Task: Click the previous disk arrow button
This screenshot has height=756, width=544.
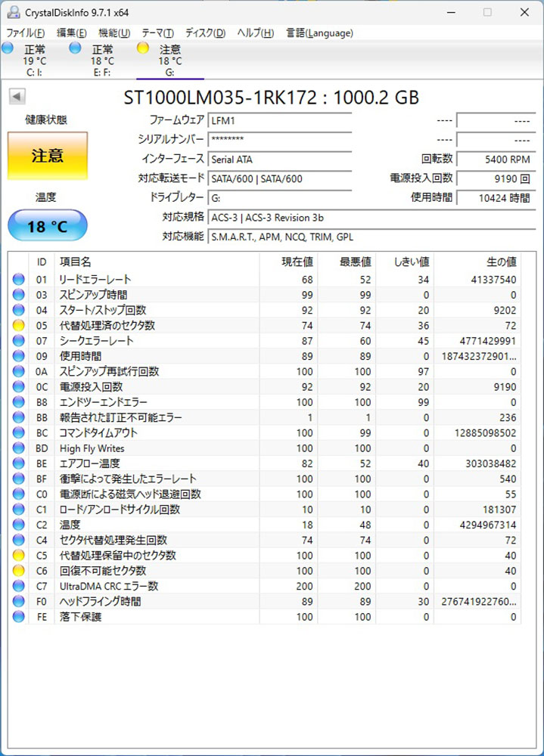Action: point(17,97)
